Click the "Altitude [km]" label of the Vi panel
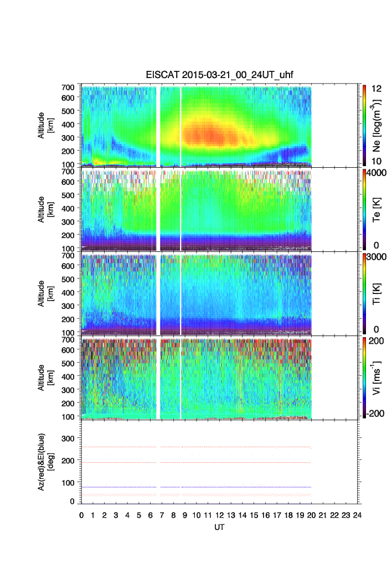Viewport: 392px width, 588px height. tap(45, 377)
